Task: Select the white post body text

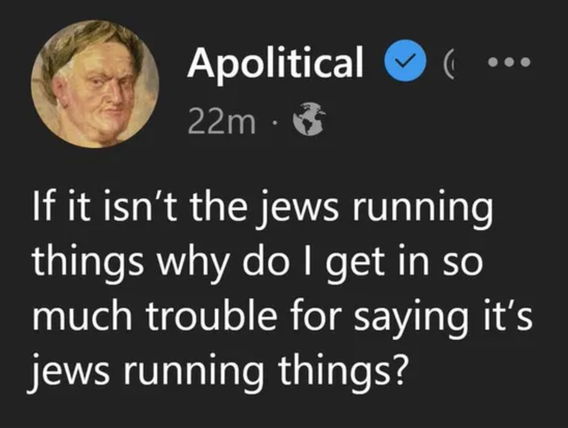Action: click(283, 290)
